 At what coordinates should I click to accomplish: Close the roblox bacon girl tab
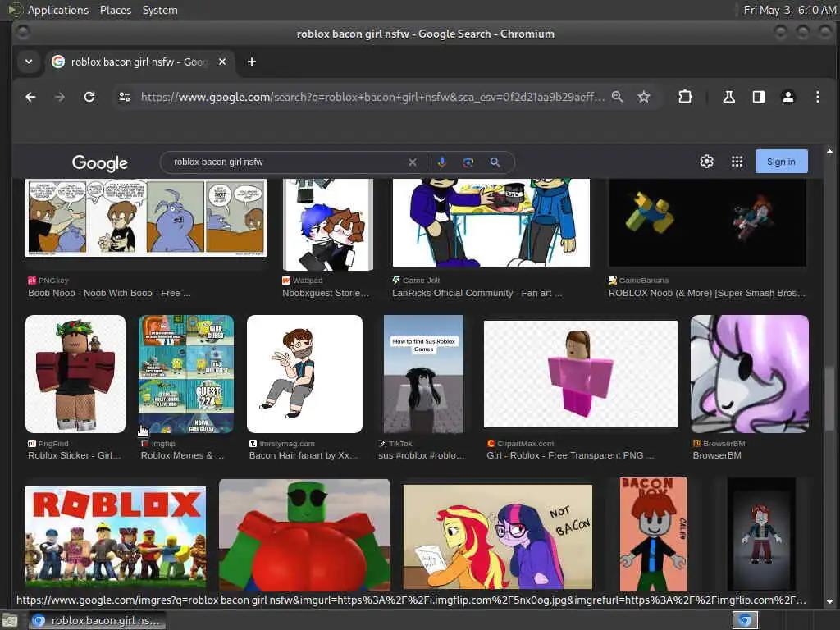point(222,62)
